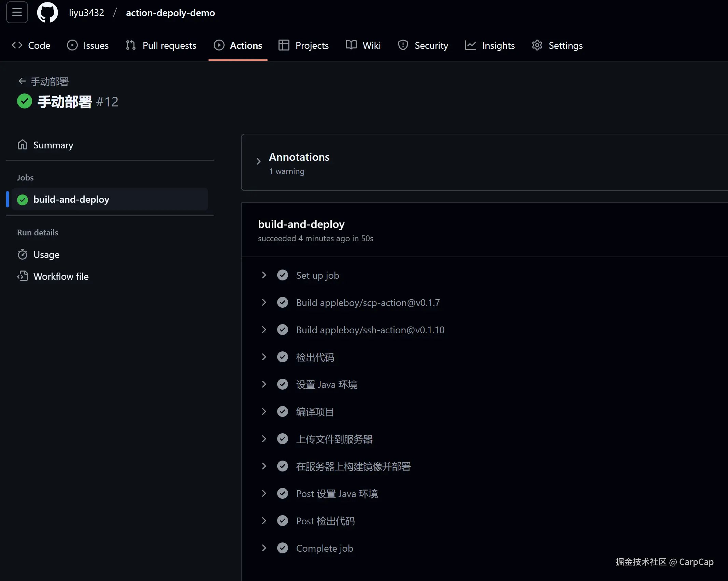This screenshot has height=581, width=728.
Task: Click the GitHub Octocat logo
Action: (x=47, y=13)
